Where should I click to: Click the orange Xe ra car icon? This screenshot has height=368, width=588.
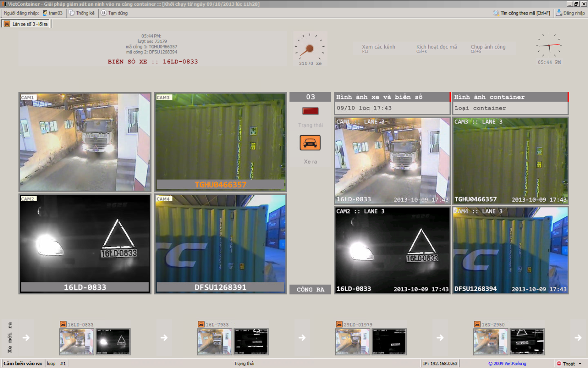[x=310, y=143]
